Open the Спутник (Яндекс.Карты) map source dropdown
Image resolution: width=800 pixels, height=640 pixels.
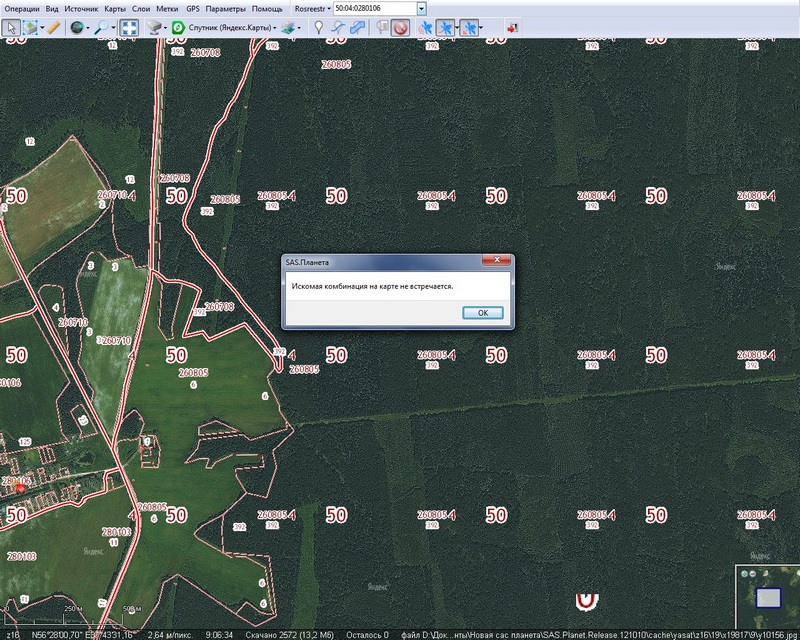tap(228, 28)
